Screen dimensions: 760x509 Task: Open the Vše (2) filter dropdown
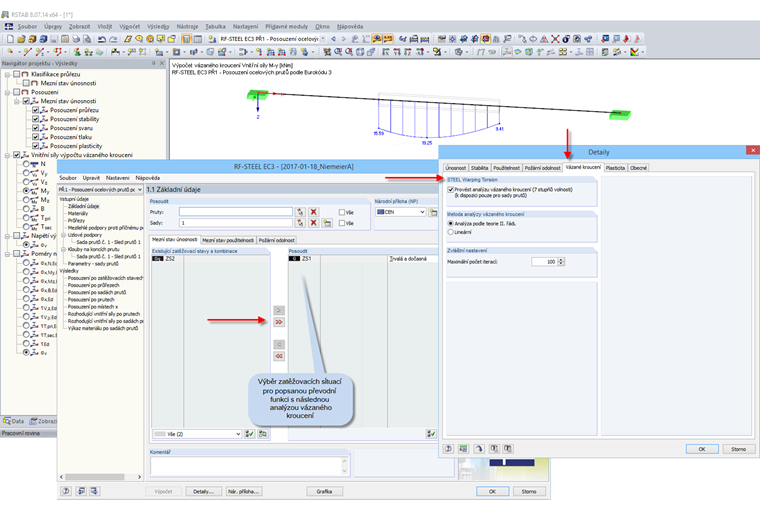tap(238, 434)
